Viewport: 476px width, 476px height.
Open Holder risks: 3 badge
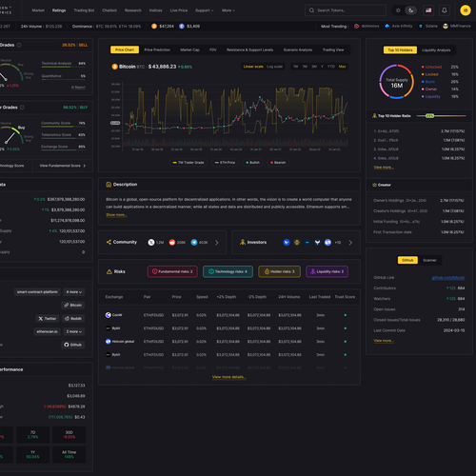(279, 271)
